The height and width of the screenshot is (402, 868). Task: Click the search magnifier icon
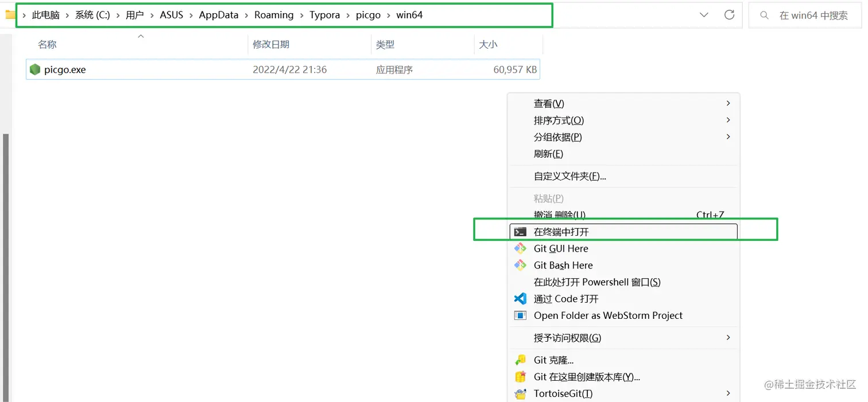click(x=764, y=15)
